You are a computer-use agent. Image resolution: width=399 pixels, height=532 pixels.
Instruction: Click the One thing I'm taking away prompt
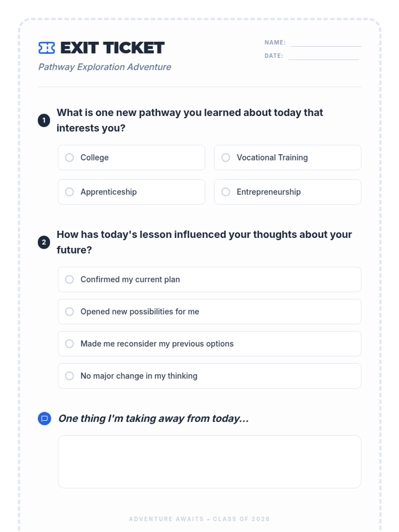point(154,418)
